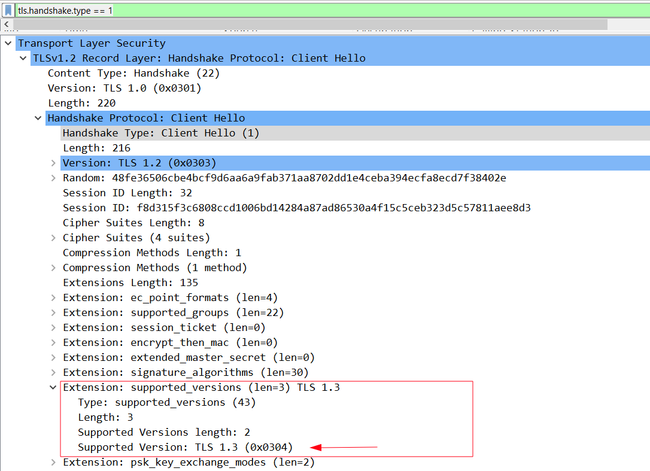Image resolution: width=650 pixels, height=471 pixels.
Task: Select the Version: TLS 1.2 (0x0303) row
Action: 355,163
